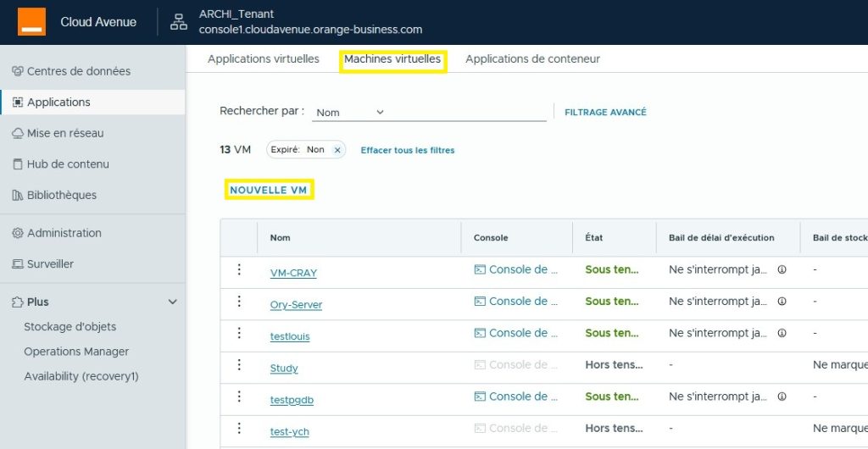868x449 pixels.
Task: Switch to Applications de conteneur tab
Action: 532,59
